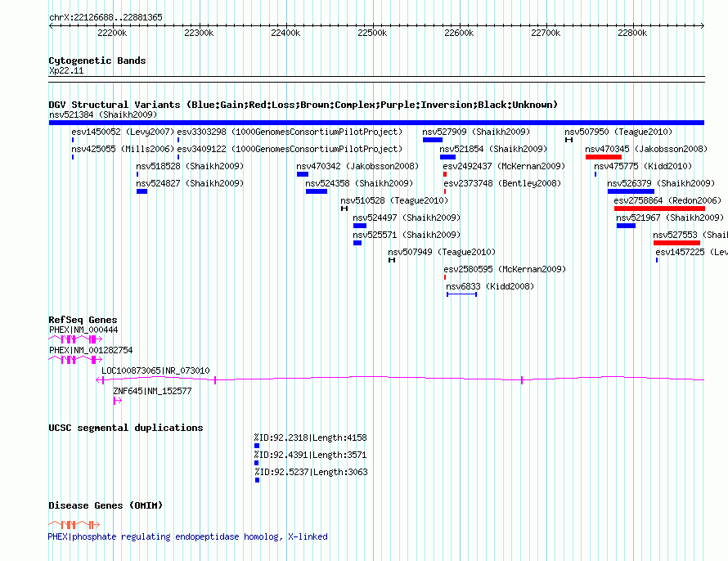Image resolution: width=728 pixels, height=561 pixels.
Task: Open esv2758864 (Redon2006) variant
Action: [667, 200]
